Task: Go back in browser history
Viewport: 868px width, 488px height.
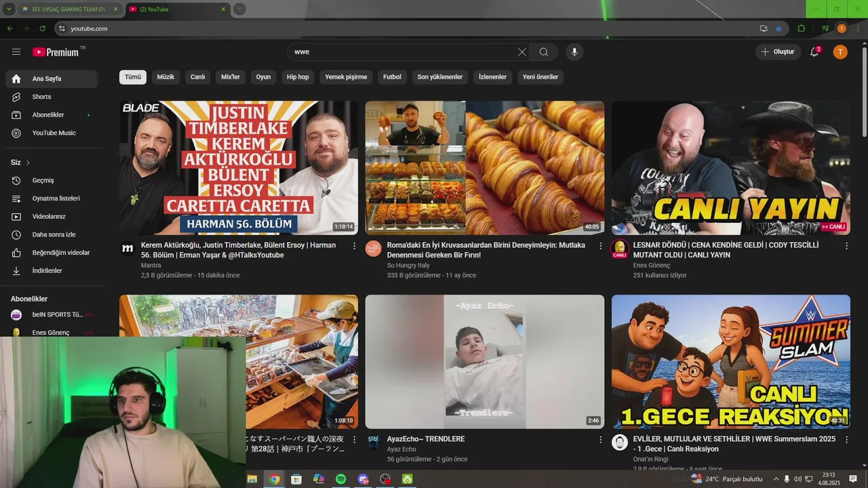Action: (10, 28)
